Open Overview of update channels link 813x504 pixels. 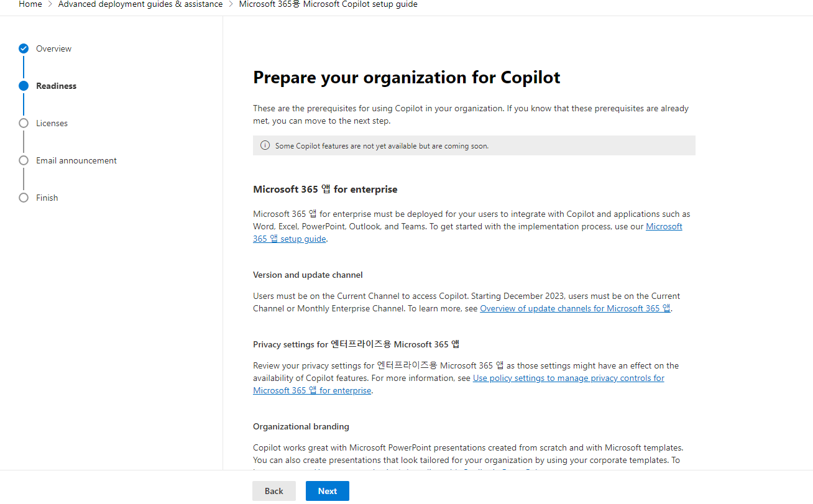(x=575, y=308)
